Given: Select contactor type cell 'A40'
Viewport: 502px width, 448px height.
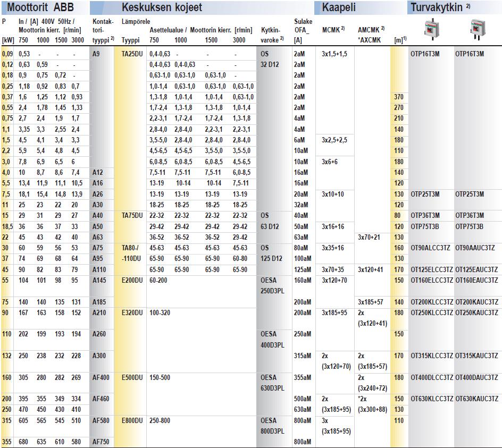Looking at the screenshot, I should pos(98,216).
